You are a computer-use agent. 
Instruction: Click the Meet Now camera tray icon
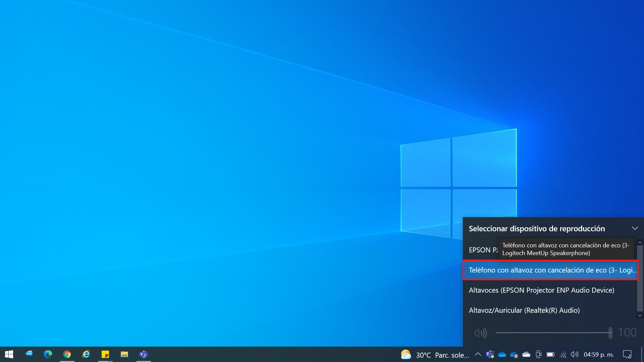538,354
